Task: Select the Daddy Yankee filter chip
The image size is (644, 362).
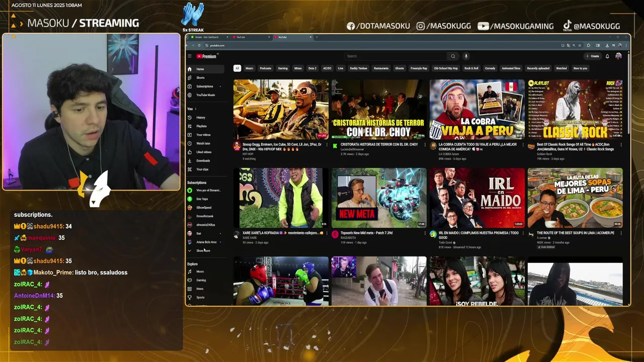Action: pos(359,68)
